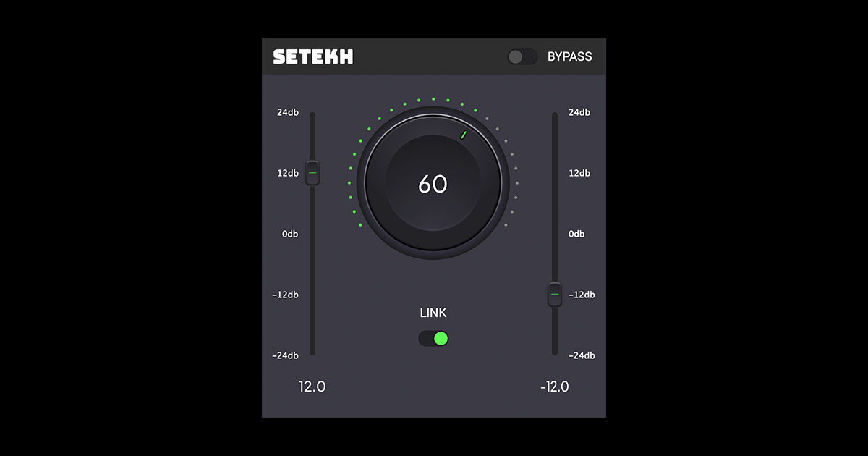Click the SETEKH logo

coord(312,56)
